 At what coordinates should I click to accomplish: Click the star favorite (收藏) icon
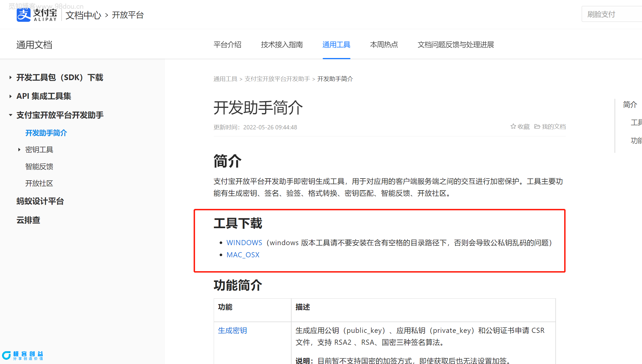tap(513, 127)
